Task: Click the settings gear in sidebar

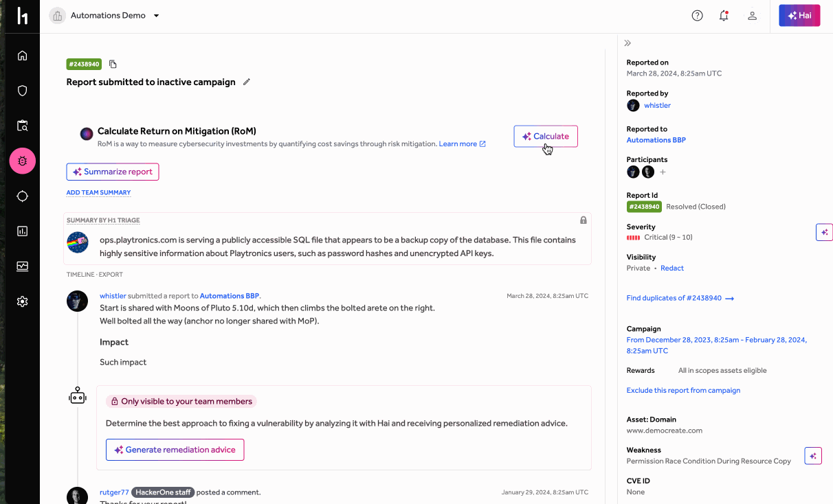Action: point(23,301)
